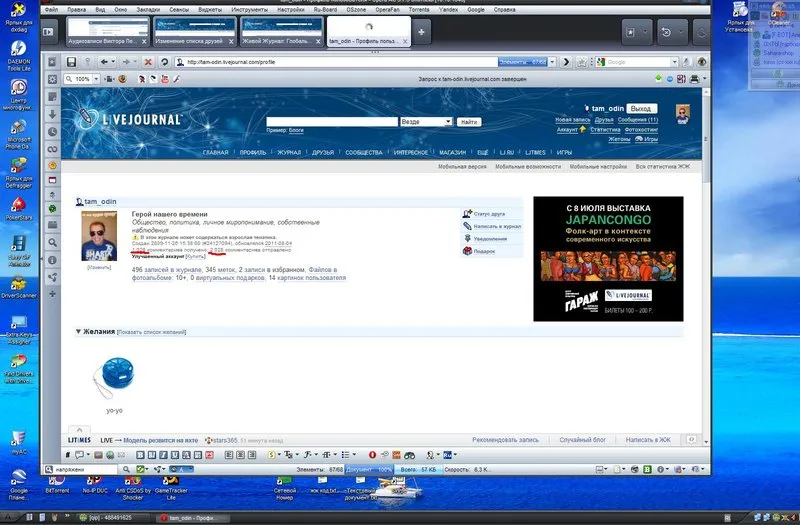This screenshot has width=800, height=525.
Task: Click the YouTube icon in the toolbar
Action: (165, 79)
